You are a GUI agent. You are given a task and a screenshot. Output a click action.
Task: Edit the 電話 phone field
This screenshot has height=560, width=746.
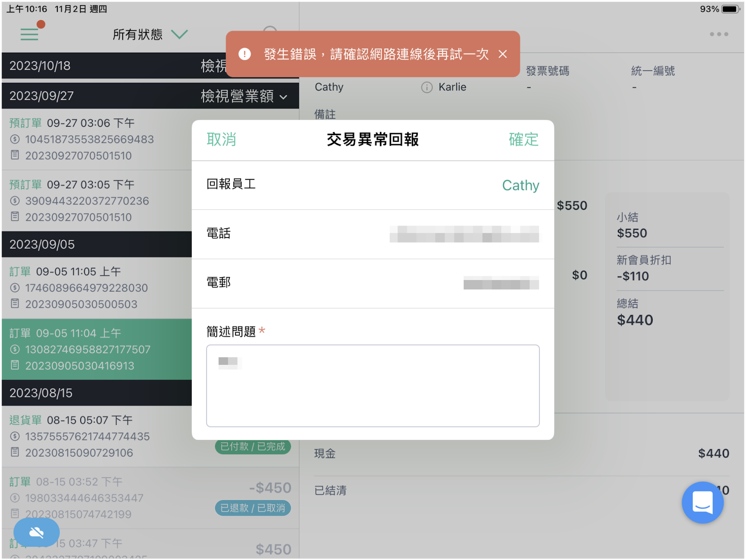[373, 234]
